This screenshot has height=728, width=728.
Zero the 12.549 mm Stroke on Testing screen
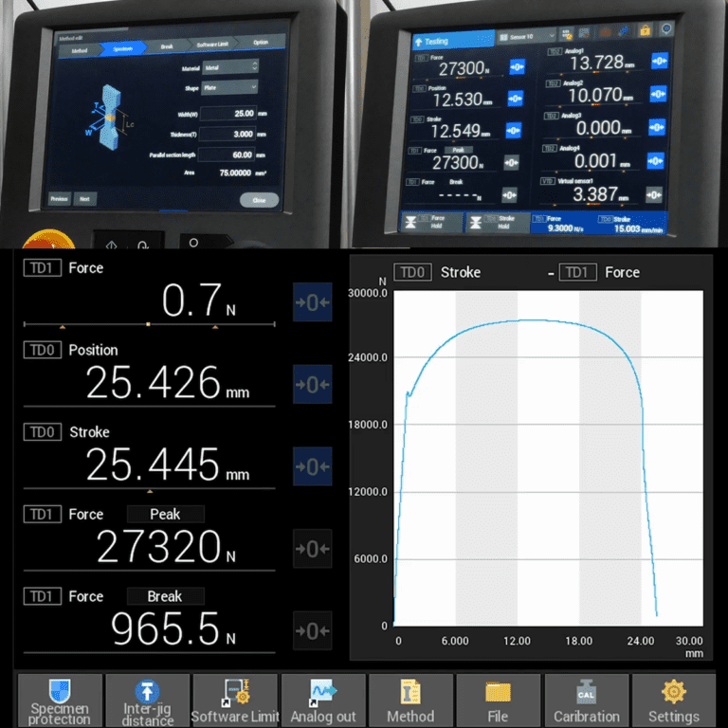click(x=513, y=131)
